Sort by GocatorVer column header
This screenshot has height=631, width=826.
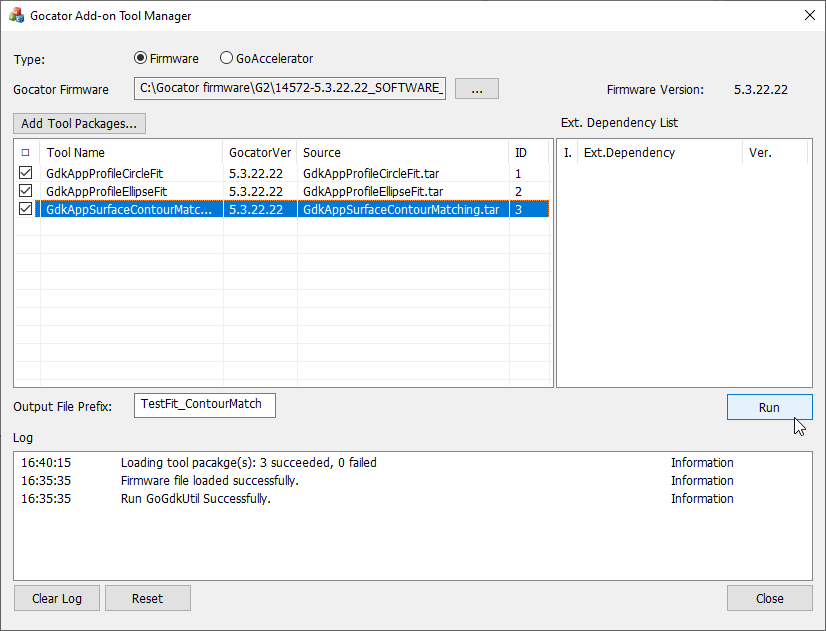[x=260, y=153]
